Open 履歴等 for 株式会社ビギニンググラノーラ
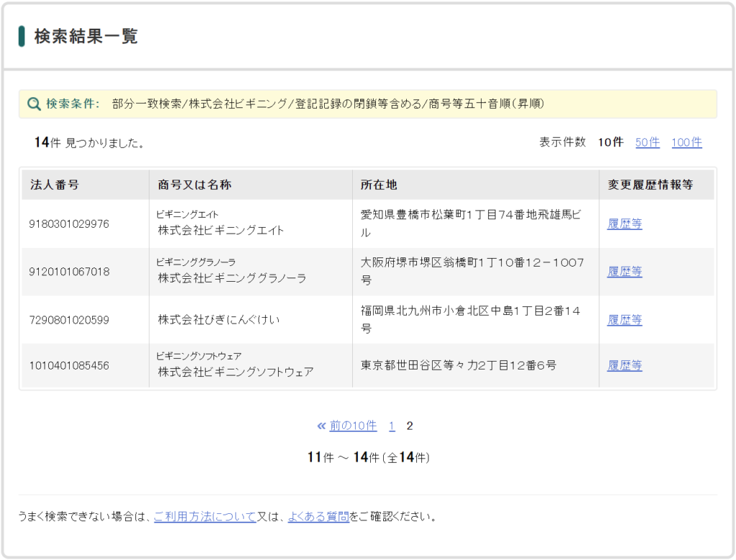The image size is (736, 560). [x=625, y=271]
